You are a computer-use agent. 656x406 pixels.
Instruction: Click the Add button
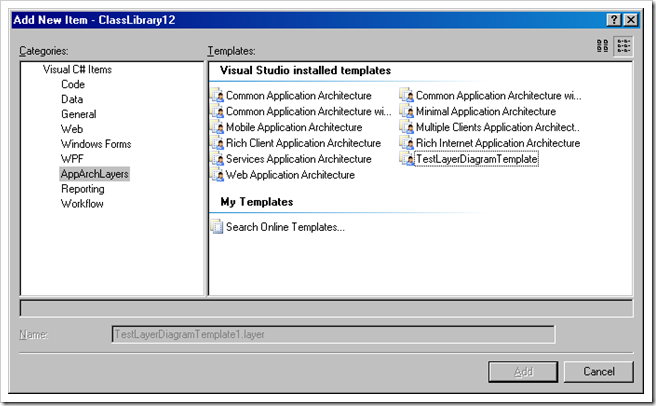[x=523, y=372]
